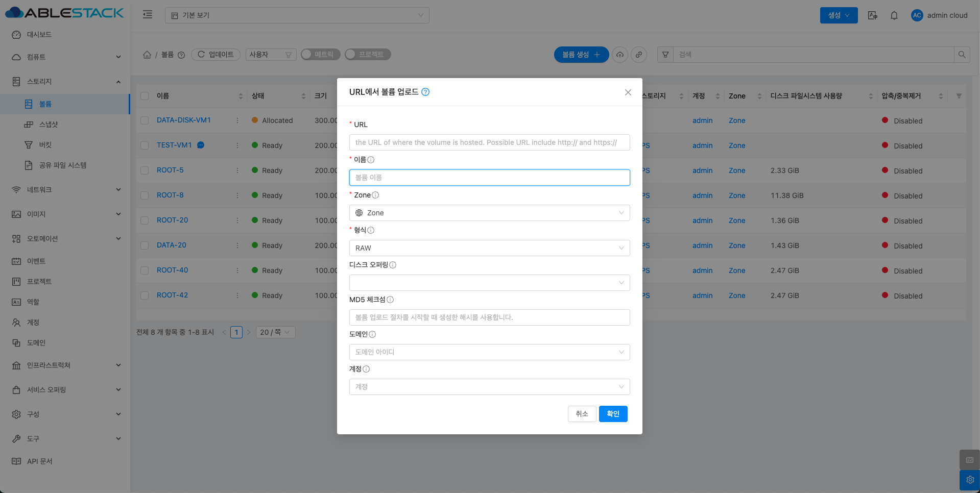Click the sidebar collapse menu icon
980x493 pixels.
[148, 15]
